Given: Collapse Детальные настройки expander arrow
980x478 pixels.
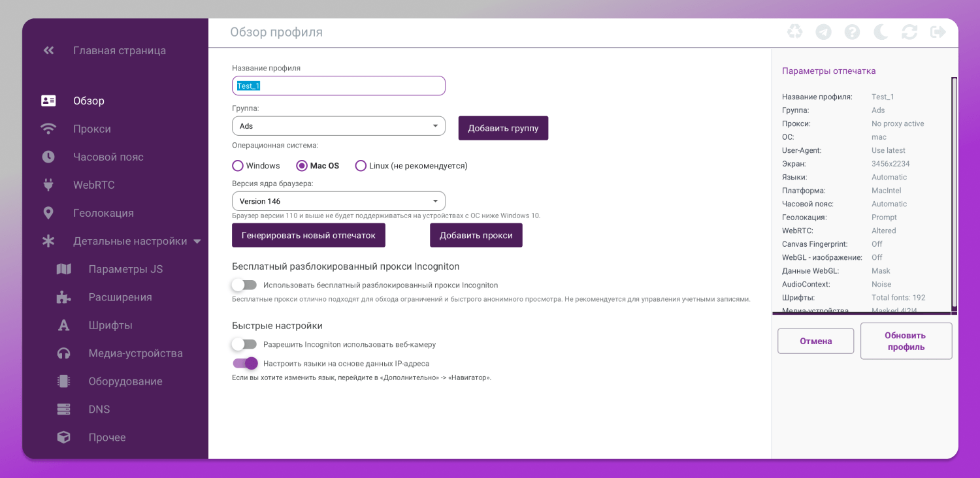Looking at the screenshot, I should click(x=197, y=242).
